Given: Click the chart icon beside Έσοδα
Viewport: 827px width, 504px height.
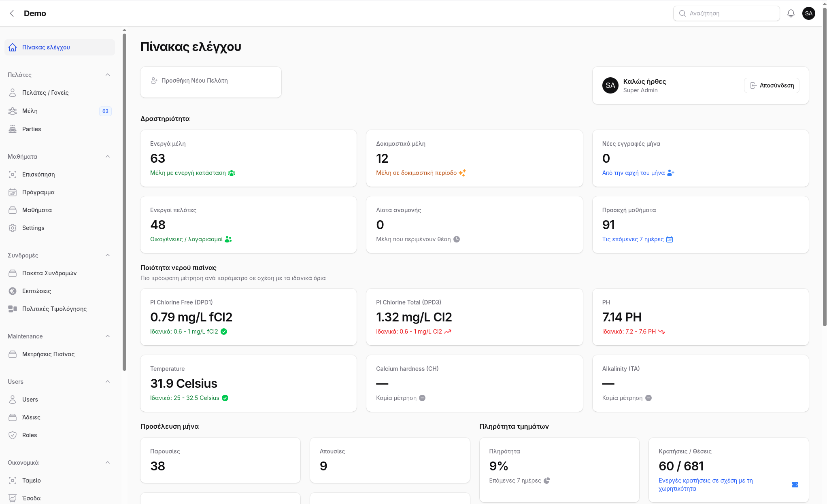Looking at the screenshot, I should 13,498.
